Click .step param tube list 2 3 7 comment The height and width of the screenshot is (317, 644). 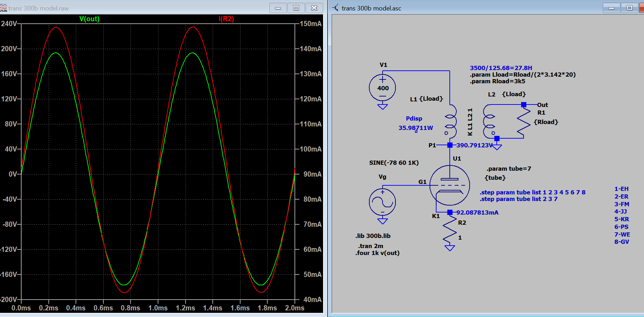(x=519, y=199)
